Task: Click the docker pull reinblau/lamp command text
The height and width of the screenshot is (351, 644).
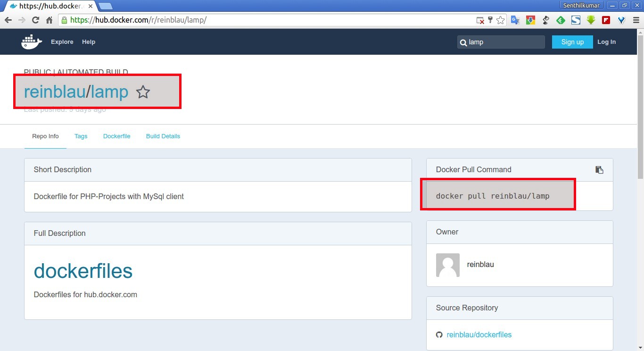Action: pyautogui.click(x=493, y=196)
